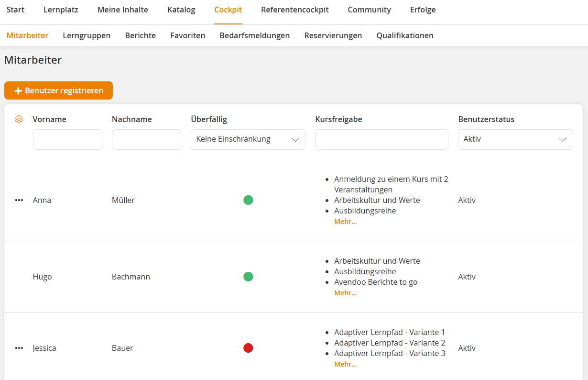Click green overdue status dot for Anna
Image resolution: width=588 pixels, height=380 pixels.
[248, 200]
